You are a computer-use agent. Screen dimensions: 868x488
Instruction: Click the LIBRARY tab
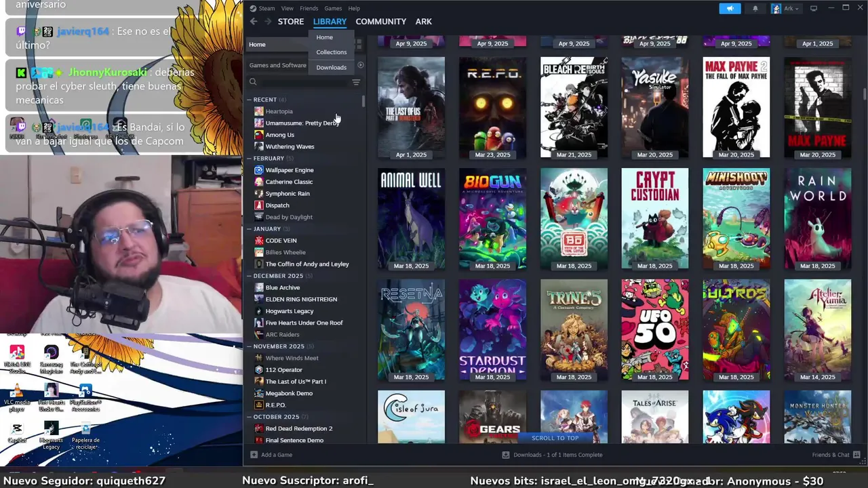pos(330,22)
